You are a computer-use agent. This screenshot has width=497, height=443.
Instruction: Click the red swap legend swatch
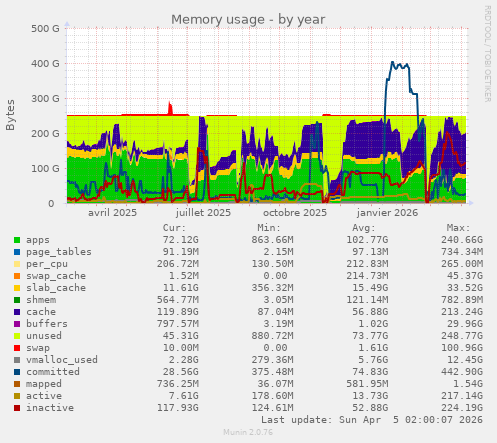coord(17,348)
